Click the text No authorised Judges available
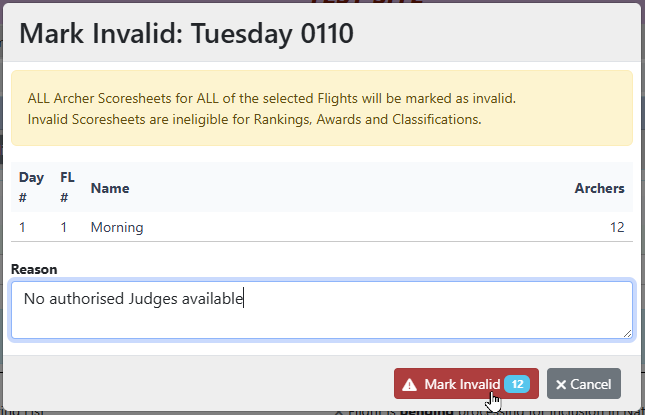This screenshot has width=645, height=415. 133,297
